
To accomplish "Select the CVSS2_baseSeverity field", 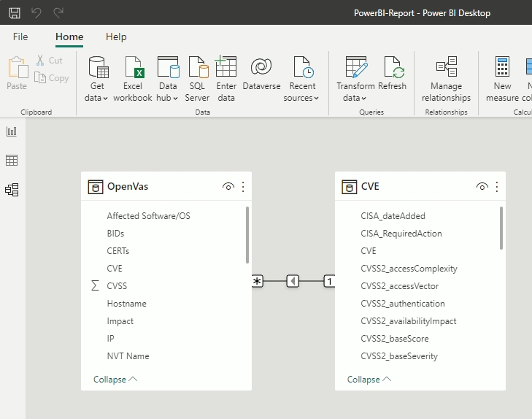I will point(399,356).
